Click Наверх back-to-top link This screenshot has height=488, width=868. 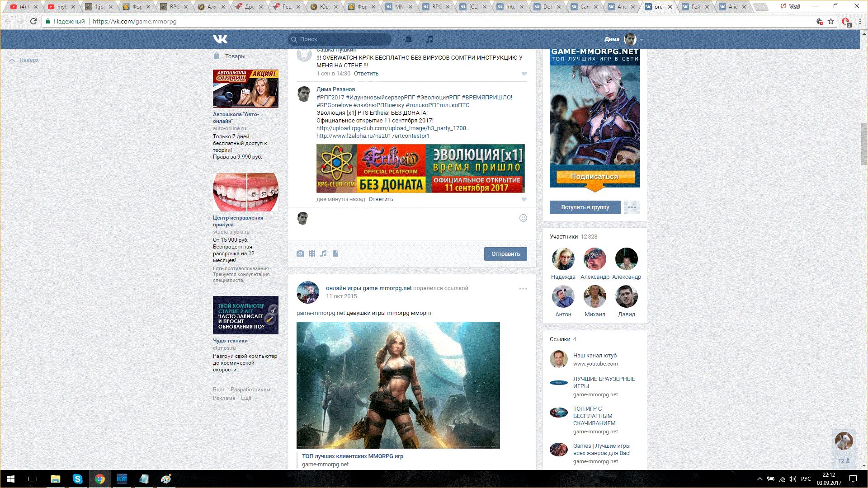[24, 60]
